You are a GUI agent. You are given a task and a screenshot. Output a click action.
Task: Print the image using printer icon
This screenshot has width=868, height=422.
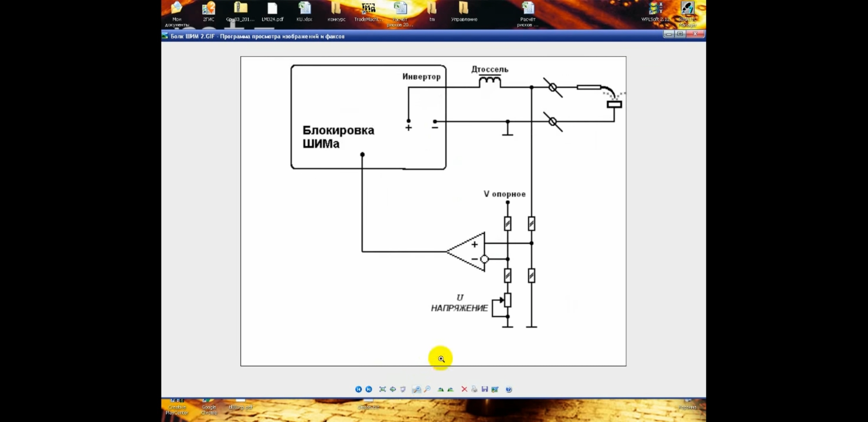[x=474, y=389]
